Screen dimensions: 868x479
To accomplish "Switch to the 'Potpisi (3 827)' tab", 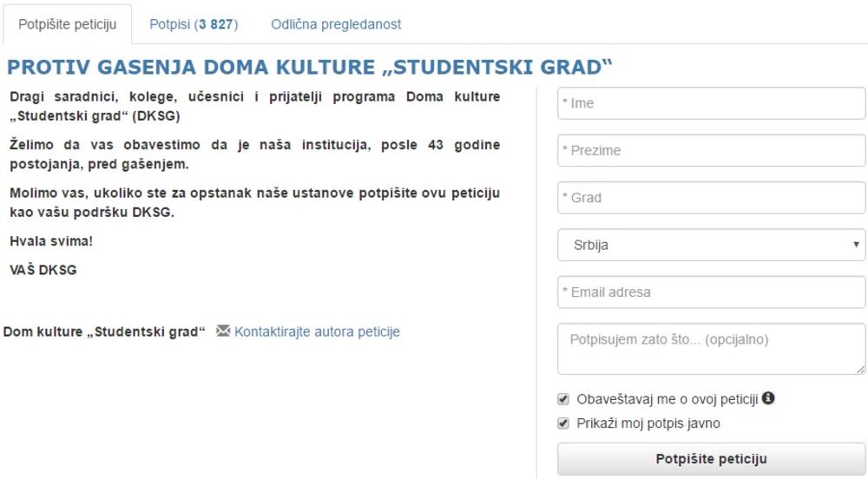I will (194, 24).
